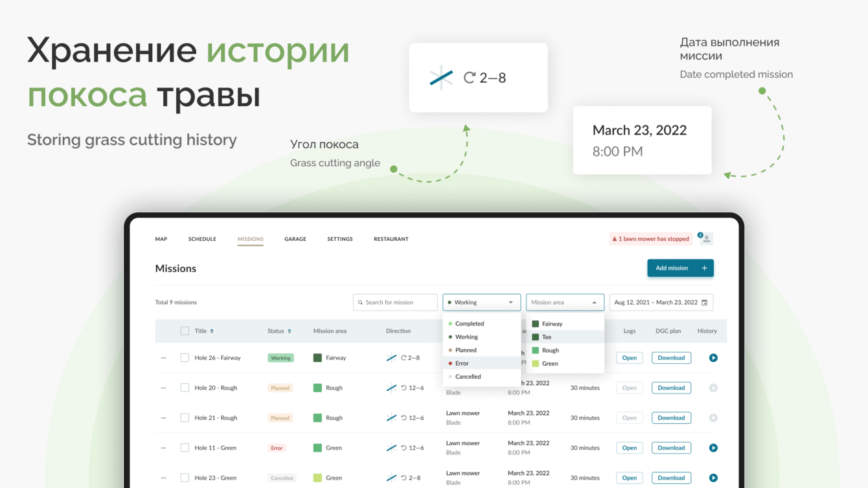Viewport: 868px width, 488px height.
Task: Select the MISSIONS tab
Action: click(x=250, y=239)
